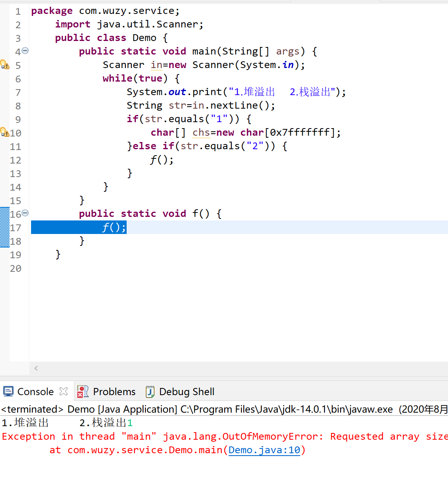Click the Debug Shell tab icon

click(x=150, y=392)
